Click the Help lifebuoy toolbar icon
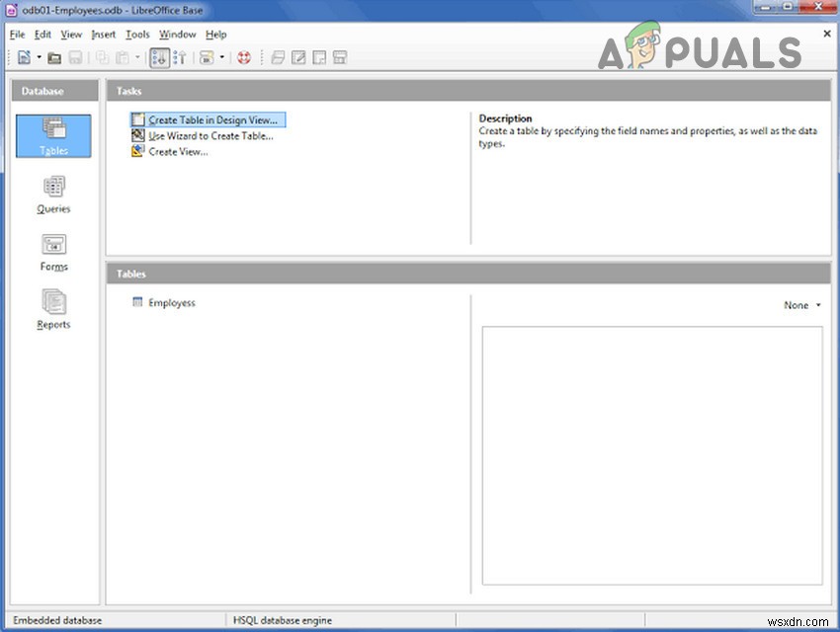 click(x=245, y=57)
